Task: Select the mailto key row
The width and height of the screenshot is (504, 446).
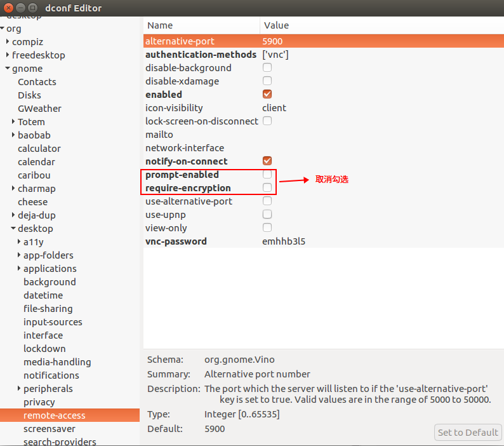Action: (324, 135)
